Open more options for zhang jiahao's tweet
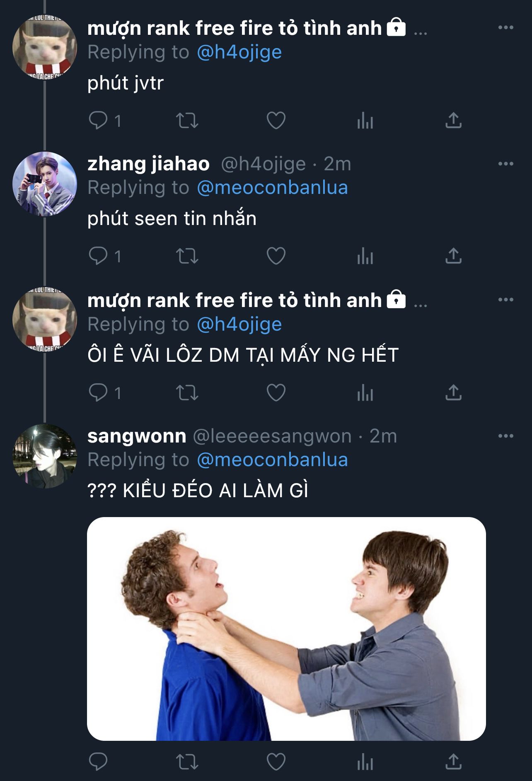The width and height of the screenshot is (532, 781). [x=506, y=164]
